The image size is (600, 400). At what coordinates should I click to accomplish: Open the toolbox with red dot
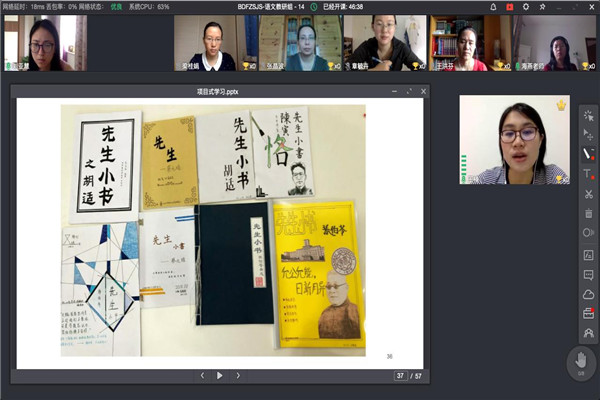click(589, 313)
